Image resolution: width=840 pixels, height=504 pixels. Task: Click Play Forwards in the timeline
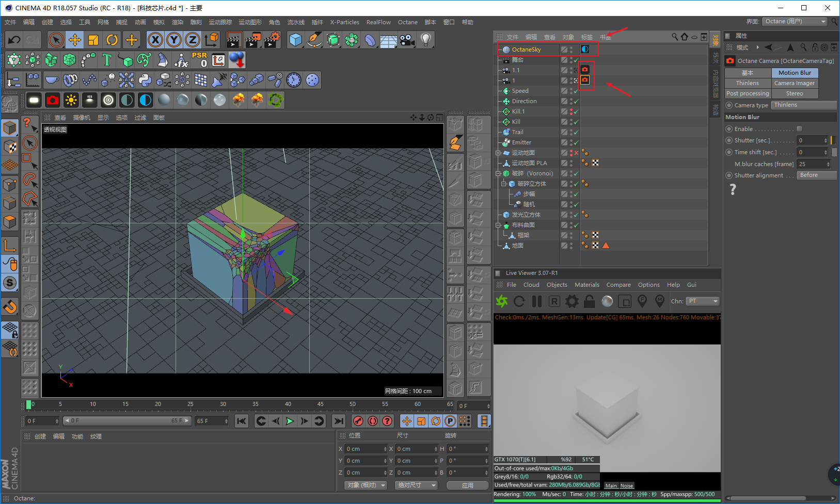[290, 421]
